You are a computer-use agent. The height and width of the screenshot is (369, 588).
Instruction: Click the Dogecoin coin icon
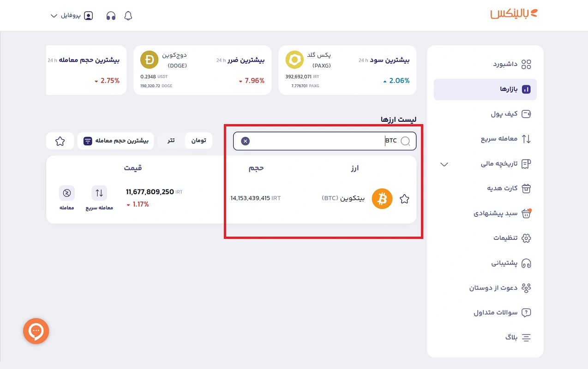(x=149, y=60)
